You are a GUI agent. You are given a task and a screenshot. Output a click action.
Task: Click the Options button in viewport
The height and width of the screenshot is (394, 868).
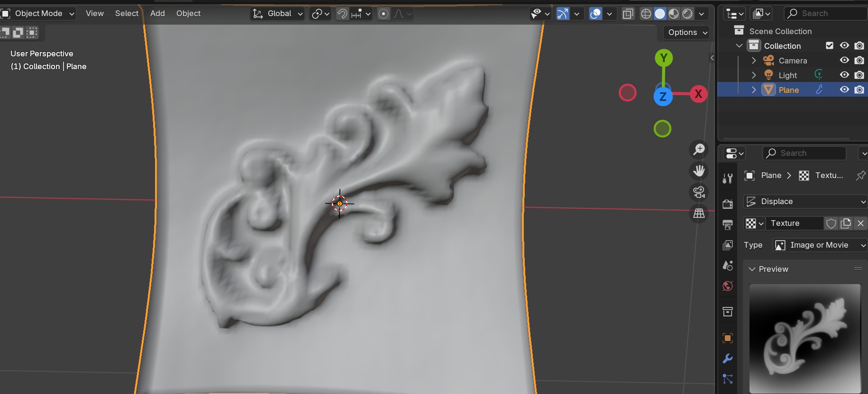coord(687,32)
